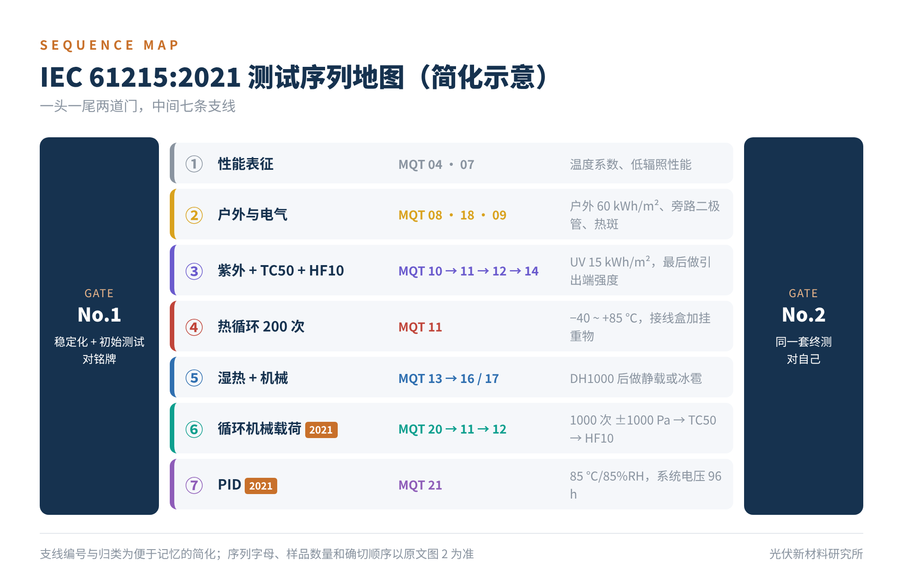Click the UV 15 kWh/m² description
This screenshot has height=588, width=903.
(x=641, y=271)
